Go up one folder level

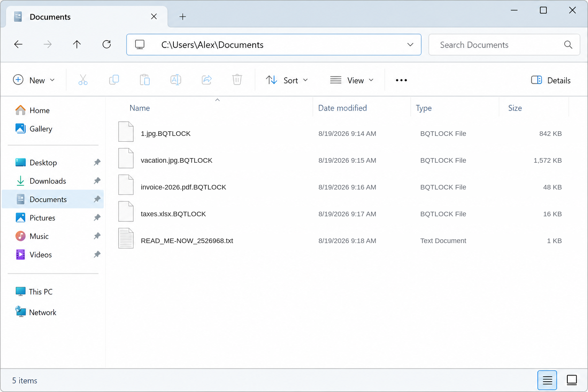77,44
